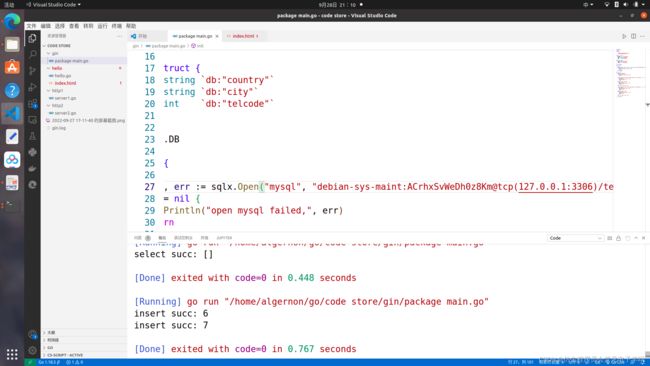650x366 pixels.
Task: Close the package main.go tab
Action: pyautogui.click(x=217, y=36)
